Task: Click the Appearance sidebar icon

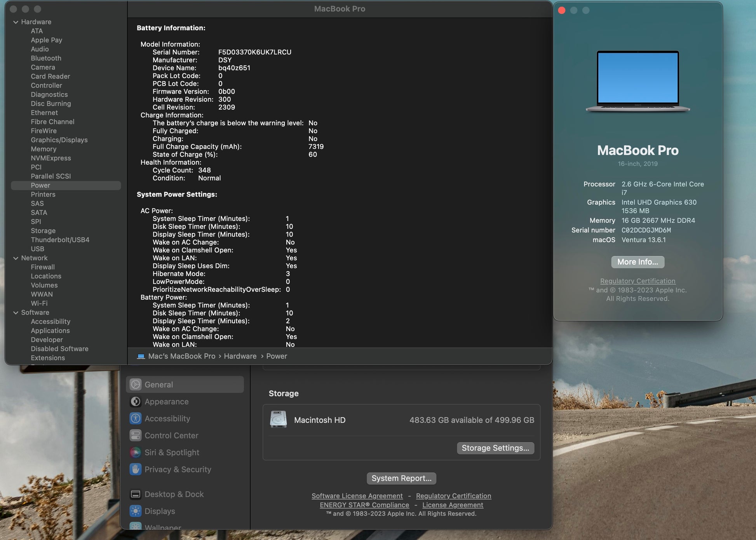Action: point(135,402)
